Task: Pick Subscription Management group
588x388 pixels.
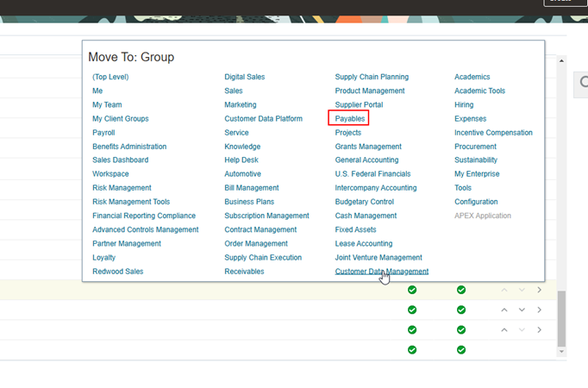Action: click(x=266, y=216)
